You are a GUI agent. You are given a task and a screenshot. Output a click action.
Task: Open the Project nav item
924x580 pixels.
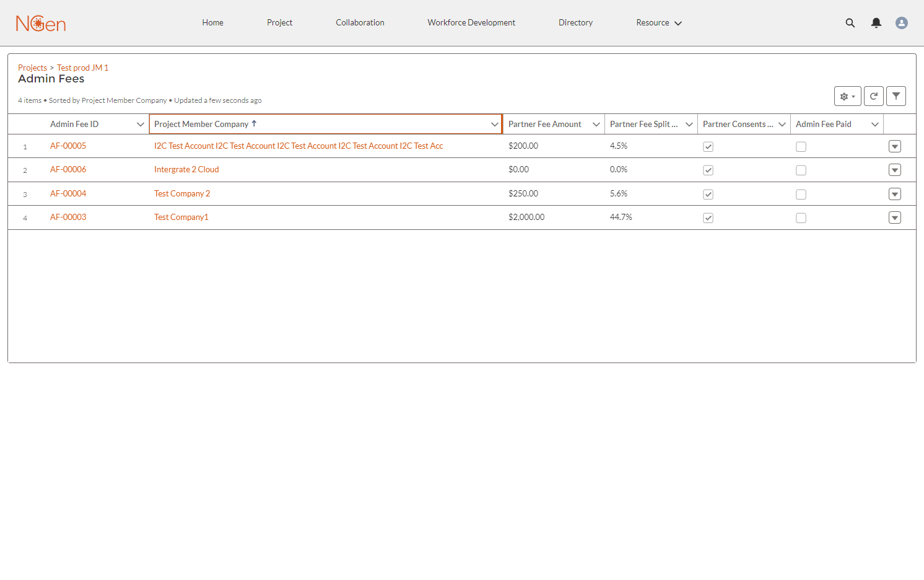tap(280, 23)
